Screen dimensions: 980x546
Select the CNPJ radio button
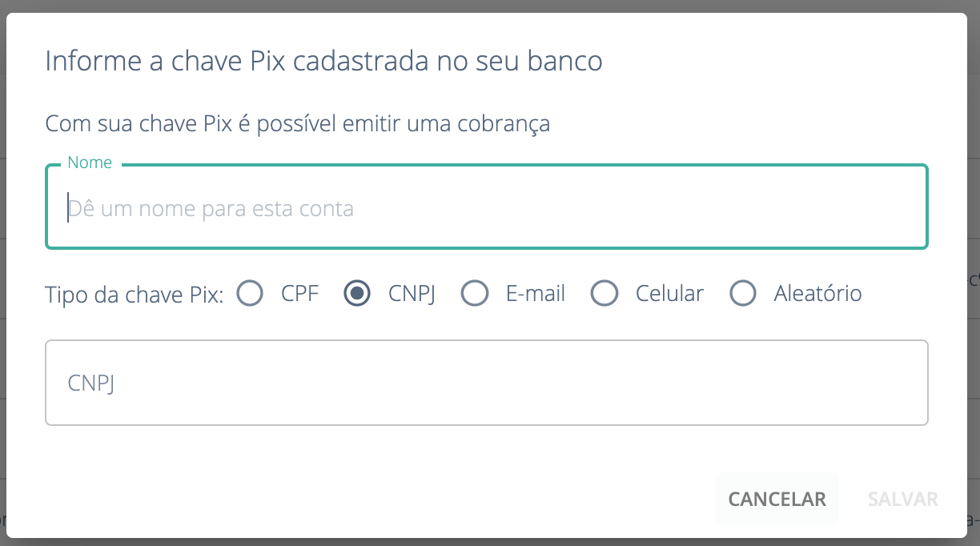(x=356, y=293)
